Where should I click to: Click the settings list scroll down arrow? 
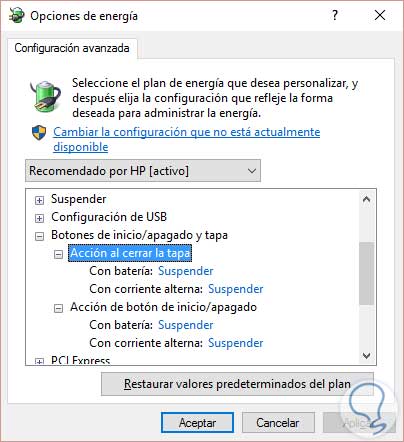pos(367,356)
